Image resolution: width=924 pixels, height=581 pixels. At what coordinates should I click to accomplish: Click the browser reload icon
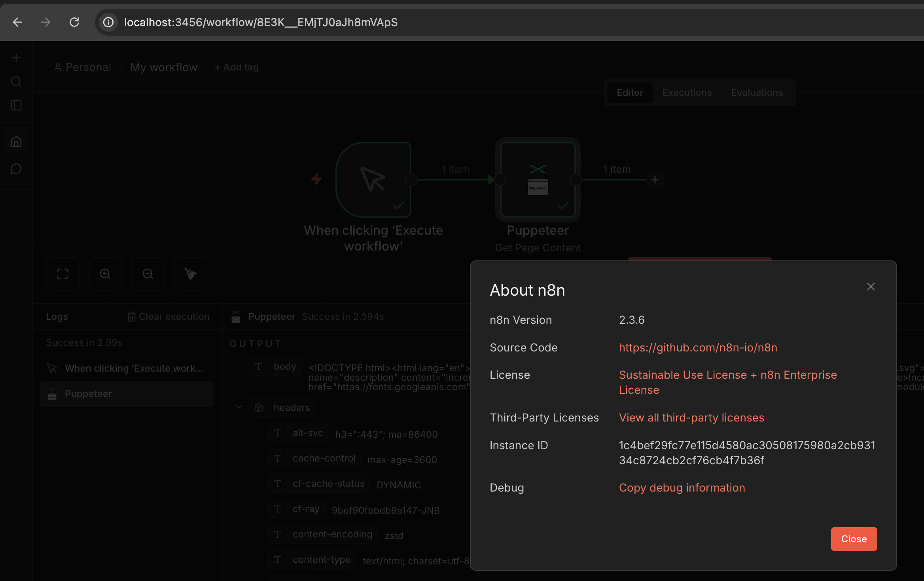[x=74, y=22]
